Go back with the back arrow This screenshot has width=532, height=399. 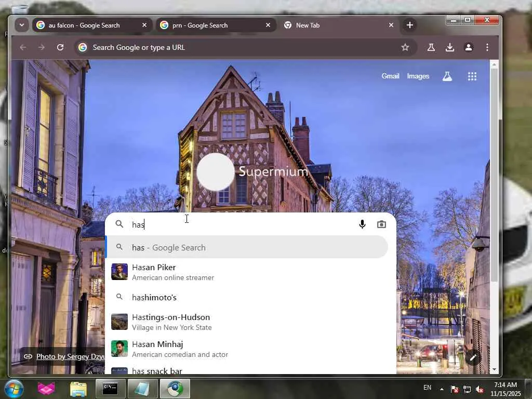(x=23, y=47)
